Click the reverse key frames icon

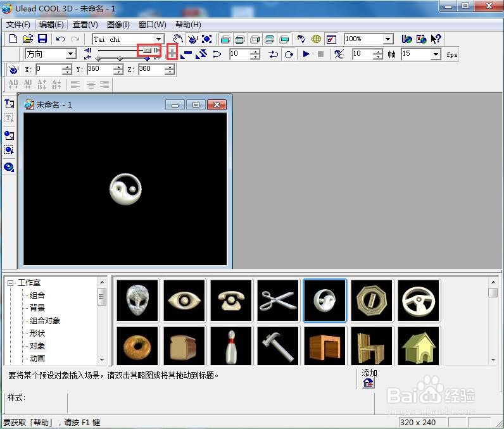pos(201,54)
